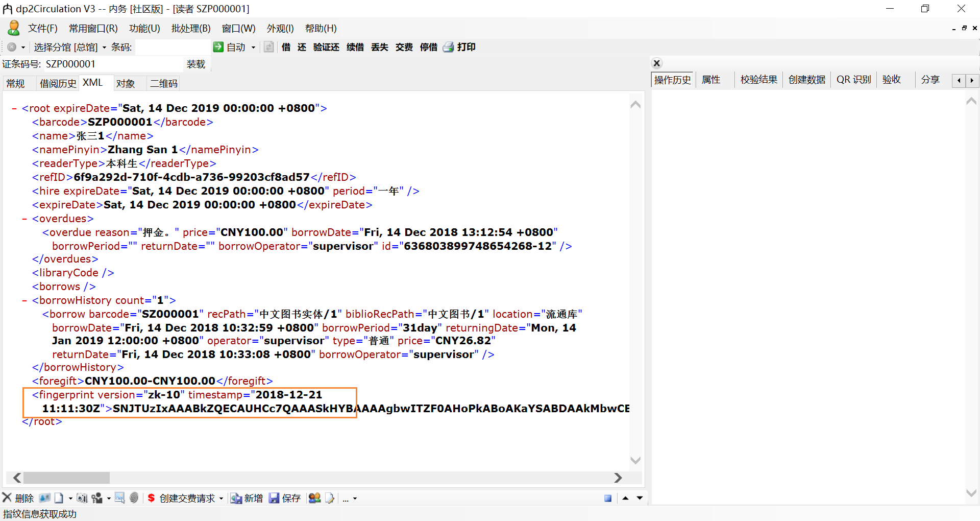
Task: Open the 批处理(B) menu
Action: pyautogui.click(x=191, y=29)
